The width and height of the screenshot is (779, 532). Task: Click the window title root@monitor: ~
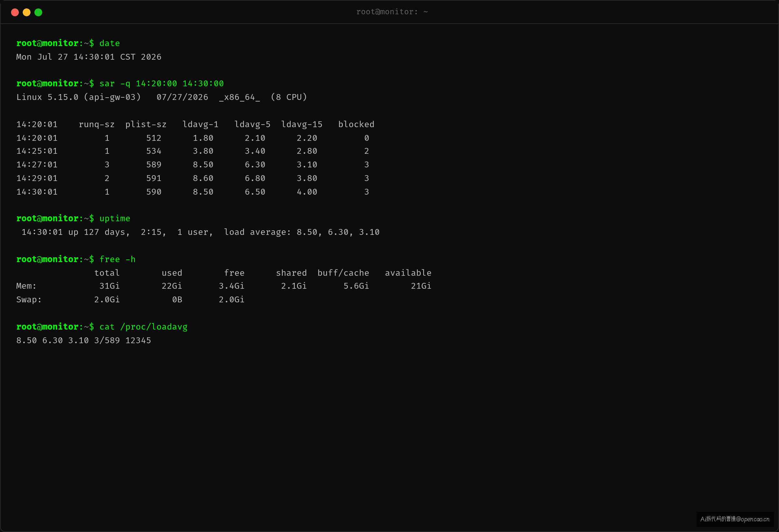(392, 12)
